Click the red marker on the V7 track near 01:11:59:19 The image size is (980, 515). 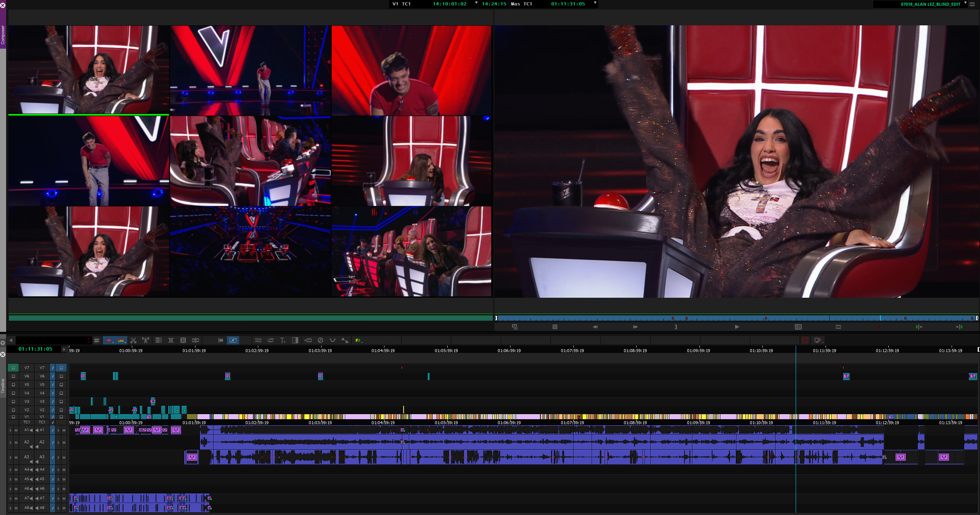[843, 368]
